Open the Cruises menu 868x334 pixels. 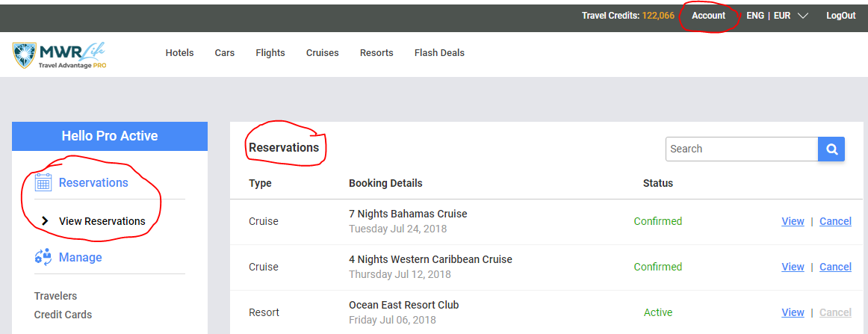pos(322,52)
